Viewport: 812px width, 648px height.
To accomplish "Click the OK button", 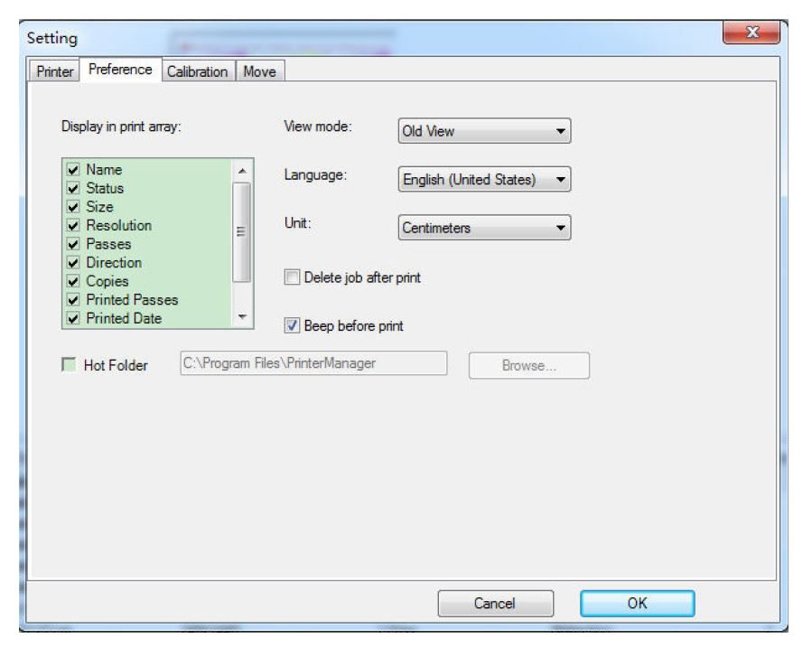I will (637, 603).
